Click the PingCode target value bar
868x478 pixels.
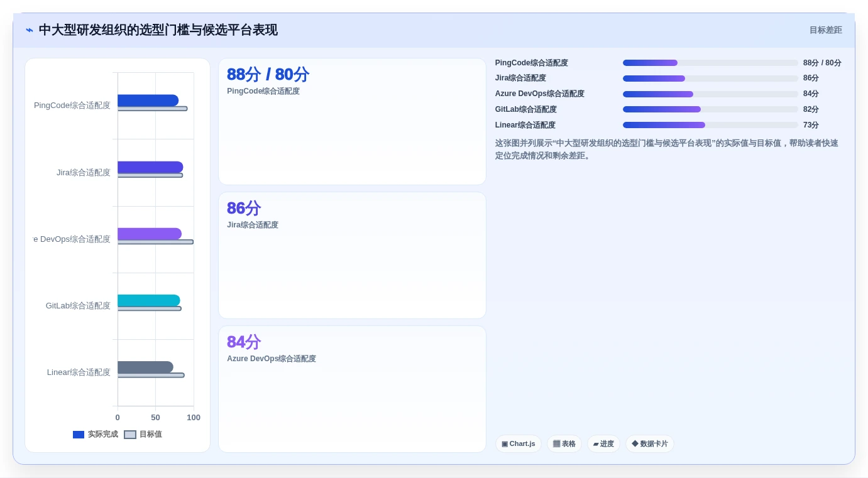coord(152,109)
